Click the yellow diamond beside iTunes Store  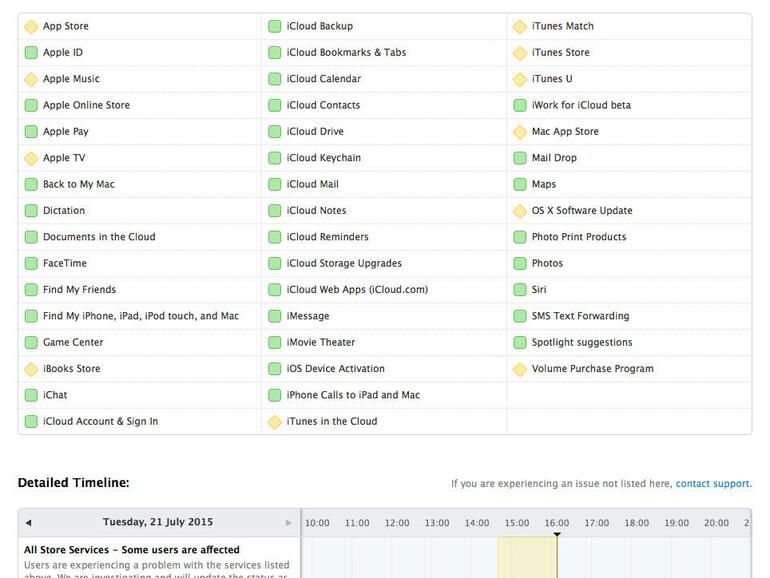[520, 53]
